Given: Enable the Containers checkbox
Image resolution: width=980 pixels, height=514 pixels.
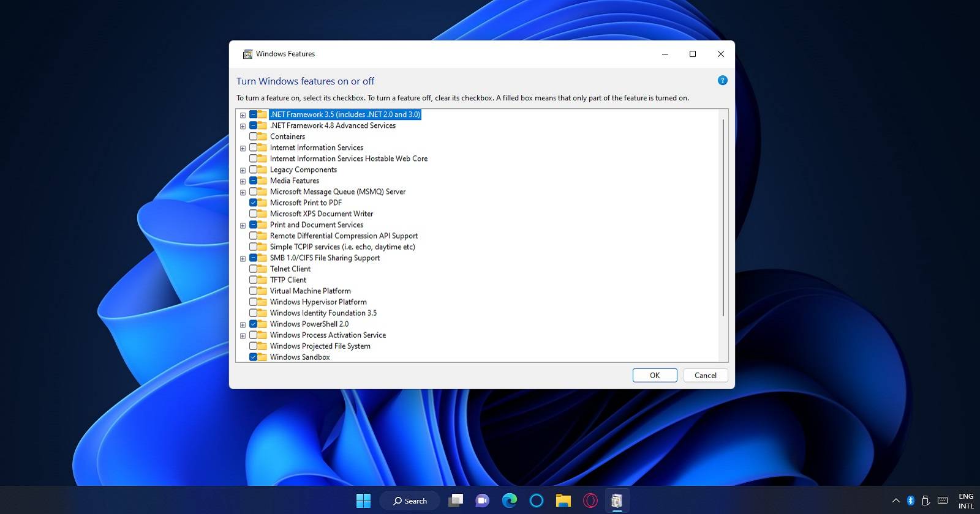Looking at the screenshot, I should [x=253, y=136].
